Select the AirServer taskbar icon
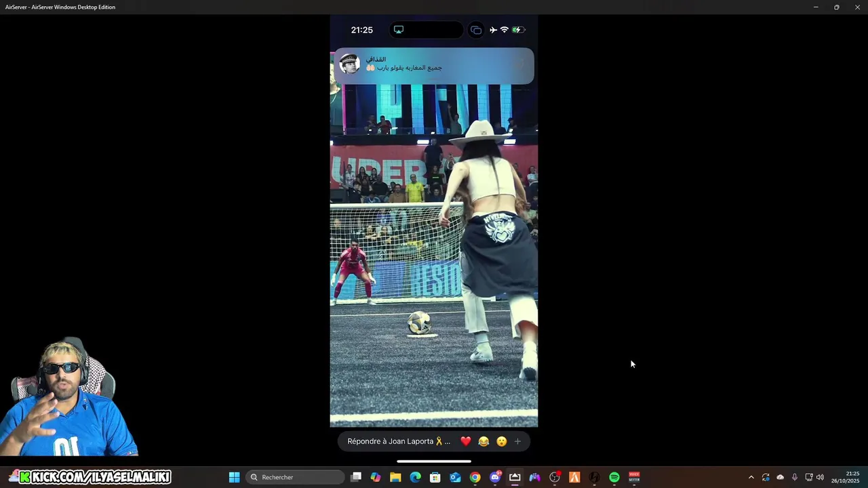Image resolution: width=868 pixels, height=488 pixels. click(515, 477)
